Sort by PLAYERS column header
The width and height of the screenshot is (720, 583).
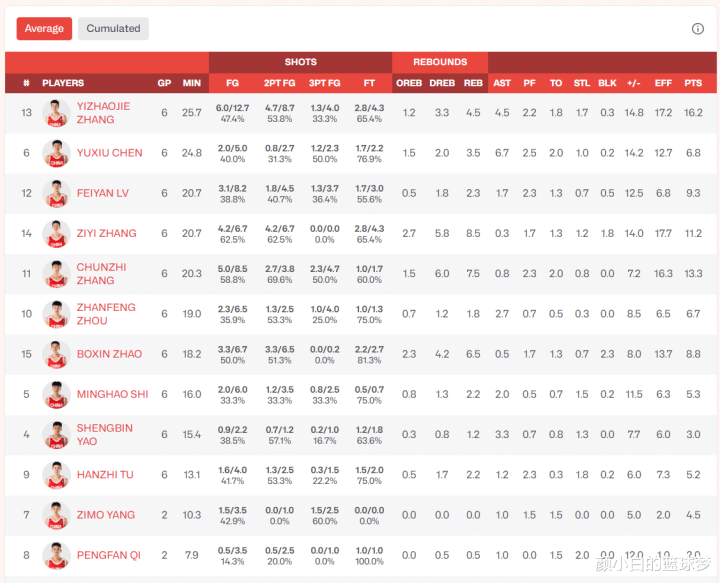pyautogui.click(x=63, y=83)
